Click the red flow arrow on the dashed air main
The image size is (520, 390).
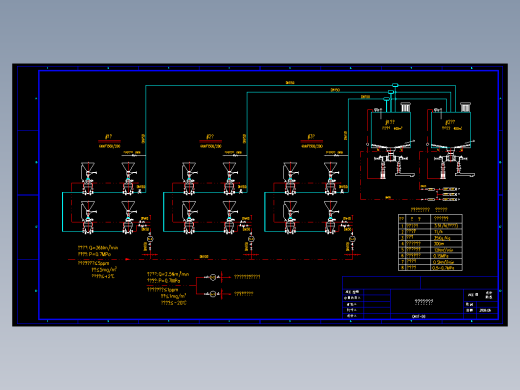[x=127, y=259]
